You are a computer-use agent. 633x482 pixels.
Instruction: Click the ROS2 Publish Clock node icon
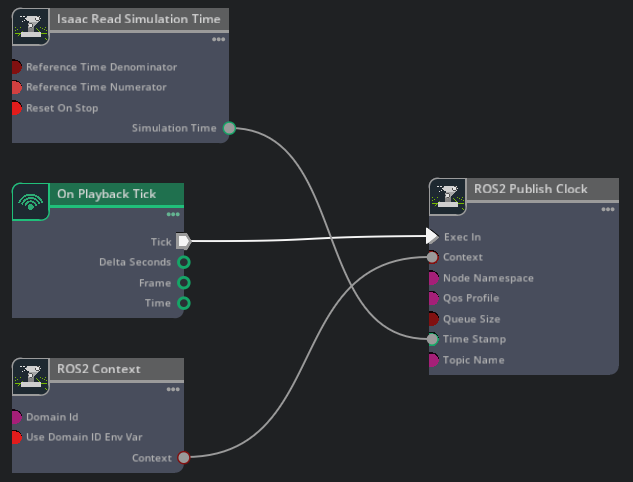(448, 197)
